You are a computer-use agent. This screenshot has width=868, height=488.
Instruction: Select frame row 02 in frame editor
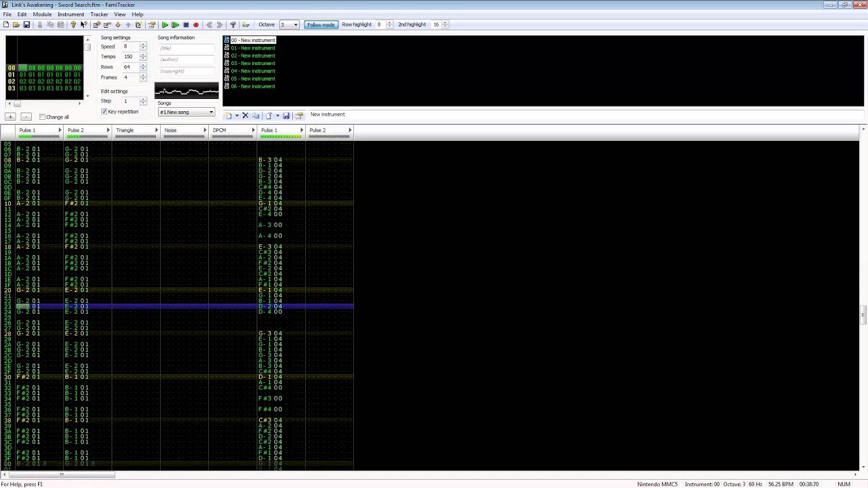(44, 81)
